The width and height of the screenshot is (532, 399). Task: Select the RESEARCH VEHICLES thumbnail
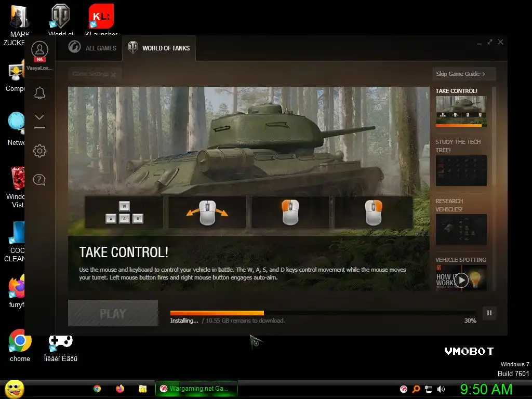461,229
